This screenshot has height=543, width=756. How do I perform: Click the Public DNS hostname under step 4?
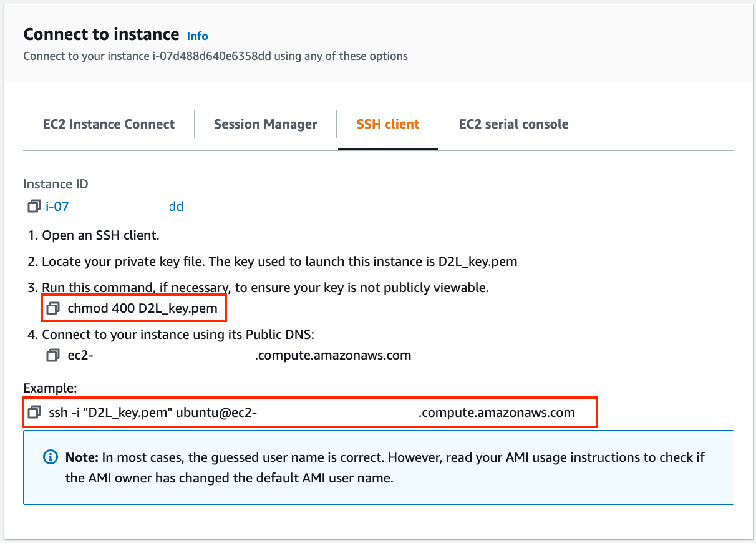240,356
